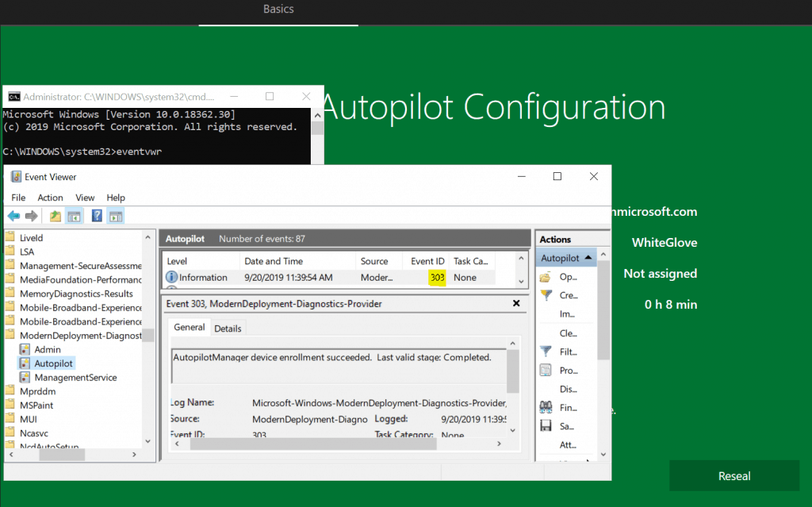Select the ManagementService log icon
This screenshot has height=507, width=812.
25,378
